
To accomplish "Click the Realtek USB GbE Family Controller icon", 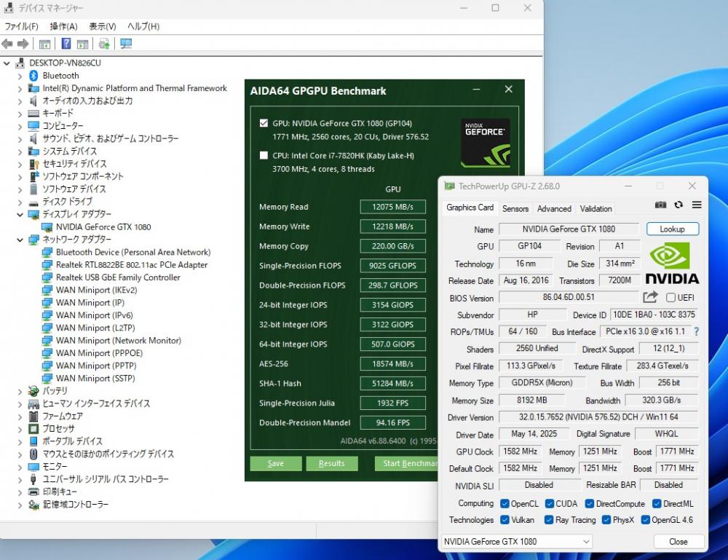I will (x=47, y=277).
